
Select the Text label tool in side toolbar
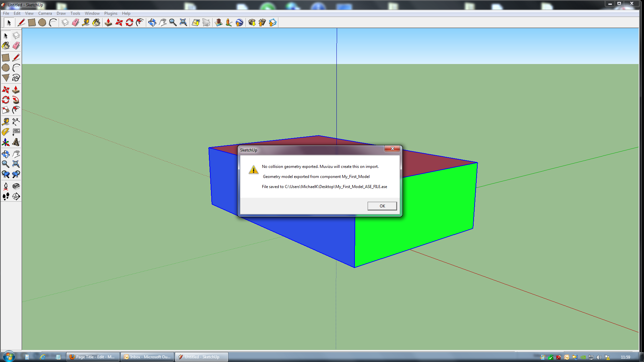pos(16,132)
